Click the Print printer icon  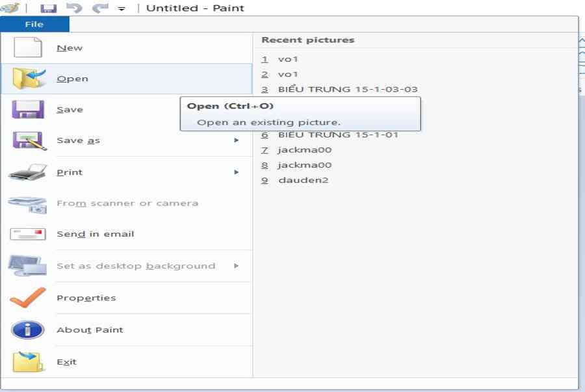(28, 172)
